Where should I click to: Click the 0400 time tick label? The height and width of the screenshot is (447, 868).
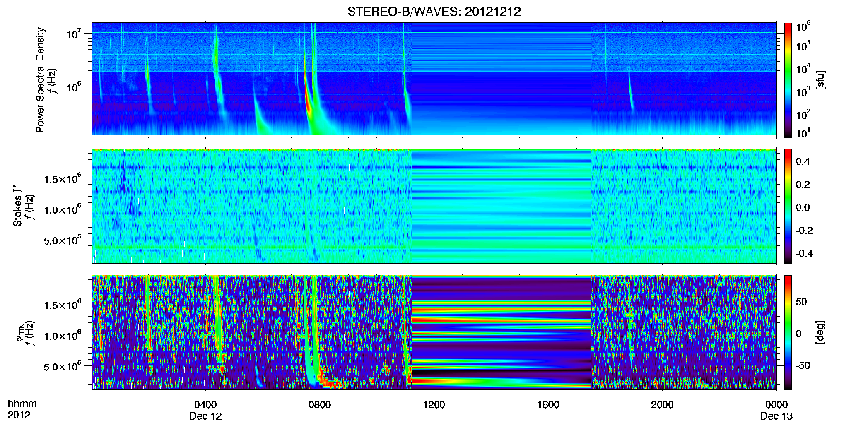click(x=205, y=404)
